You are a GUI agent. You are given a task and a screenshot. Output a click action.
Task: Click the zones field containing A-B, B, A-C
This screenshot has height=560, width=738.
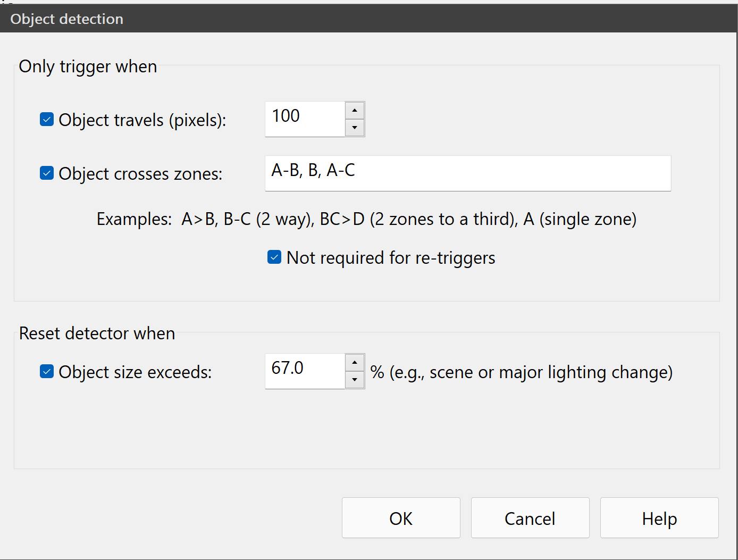coord(468,173)
